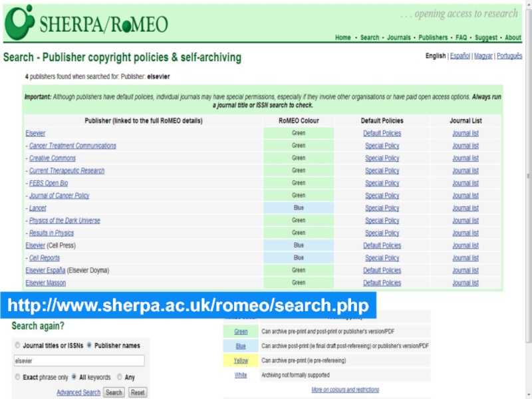Click the SHERPA/RoMEO logo

pos(86,23)
